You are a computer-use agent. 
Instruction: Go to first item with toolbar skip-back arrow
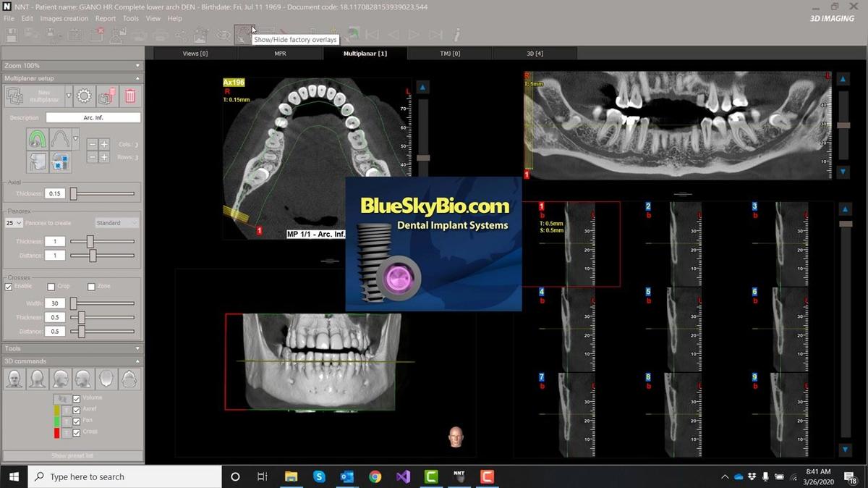click(x=373, y=34)
